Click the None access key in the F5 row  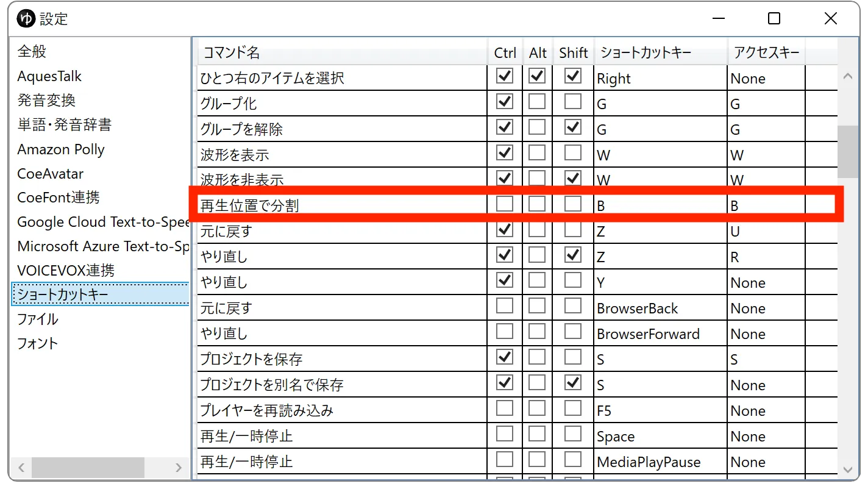[x=767, y=411]
